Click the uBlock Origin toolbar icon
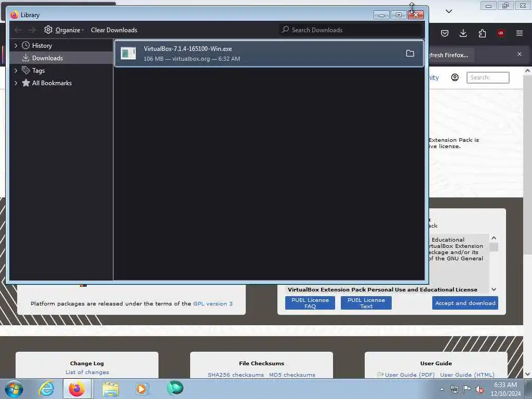Screen dimensions: 532x399 (501, 33)
